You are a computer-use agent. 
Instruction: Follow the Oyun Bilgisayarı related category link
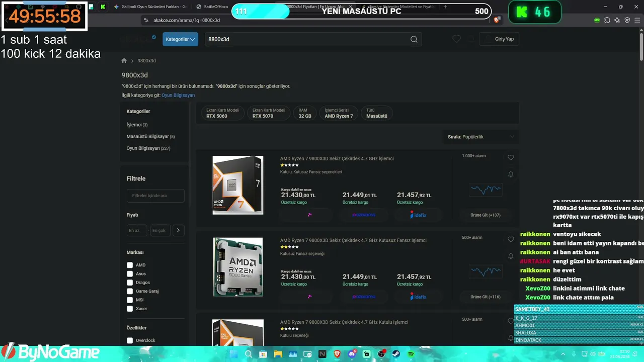(x=178, y=95)
